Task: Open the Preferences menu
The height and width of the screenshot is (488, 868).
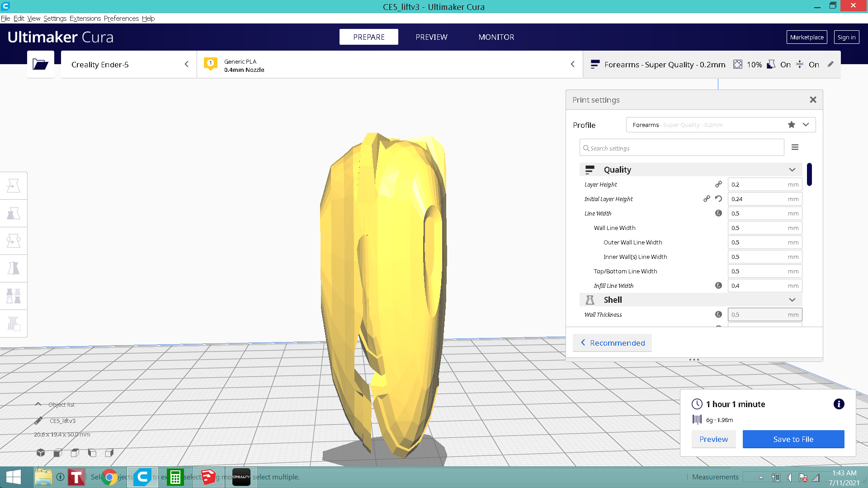Action: (x=121, y=19)
